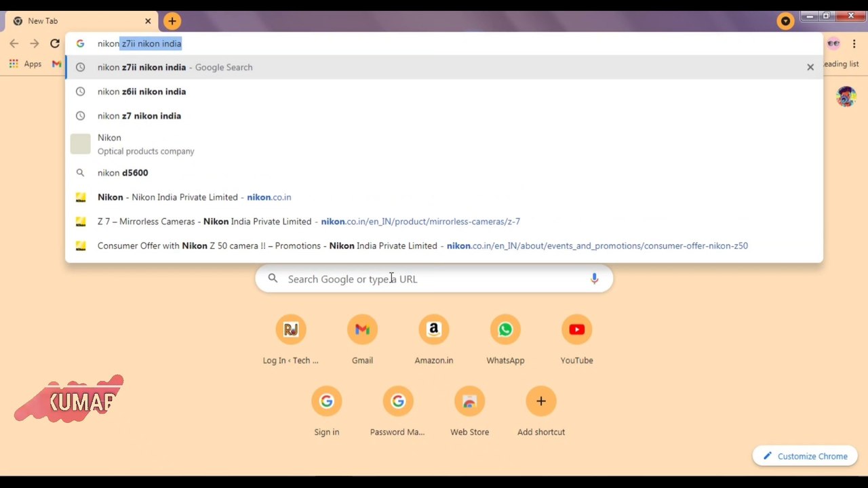Viewport: 868px width, 488px height.
Task: Open the YouTube shortcut
Action: [577, 340]
